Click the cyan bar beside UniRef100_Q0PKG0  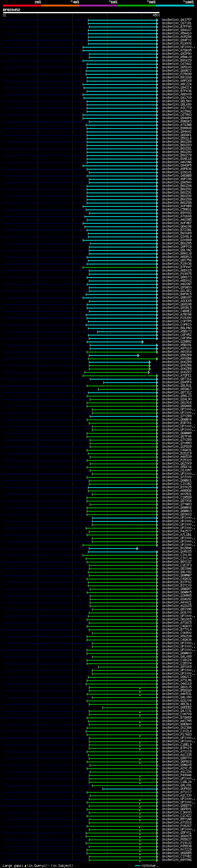(x=130, y=789)
